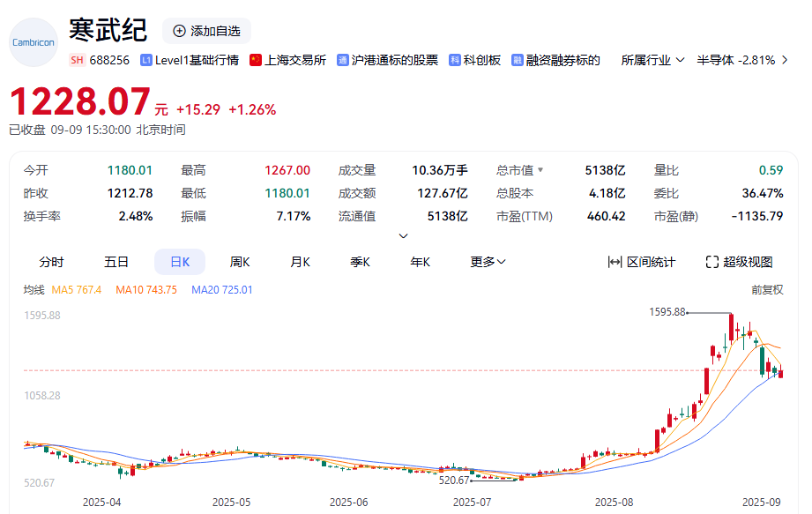
Task: Click the plus icon in 添加自选
Action: click(x=179, y=31)
